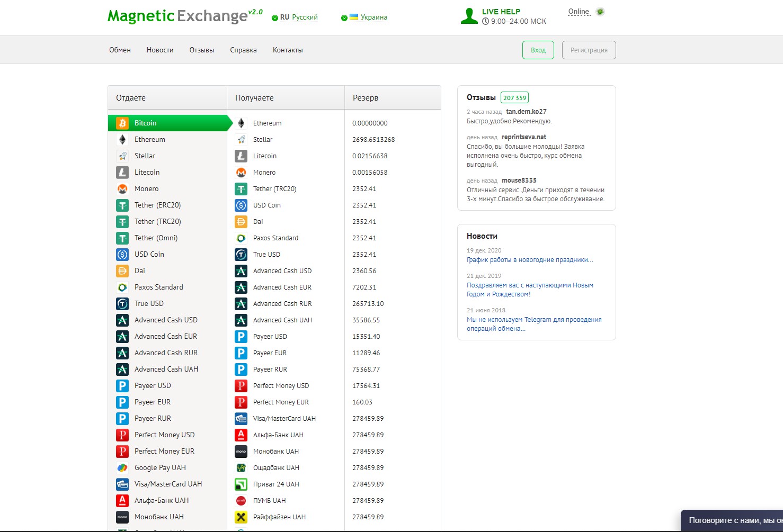Click the Monobank UAH icon in the Получаете list
This screenshot has width=783, height=532.
pos(241,451)
